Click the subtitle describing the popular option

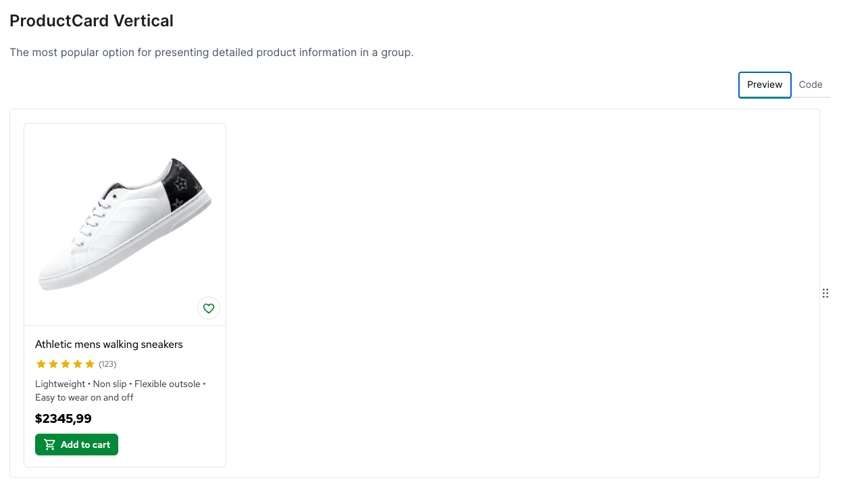click(x=211, y=52)
